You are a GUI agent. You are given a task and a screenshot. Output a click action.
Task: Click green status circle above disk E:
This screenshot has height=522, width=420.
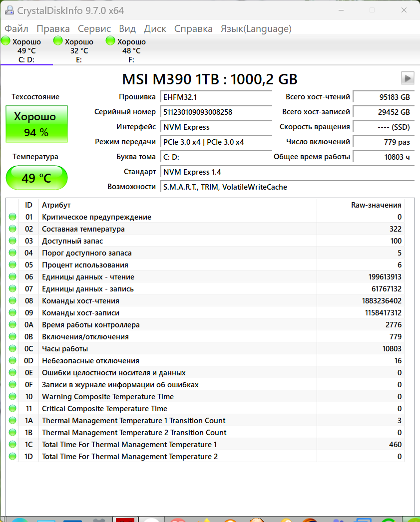click(x=58, y=41)
